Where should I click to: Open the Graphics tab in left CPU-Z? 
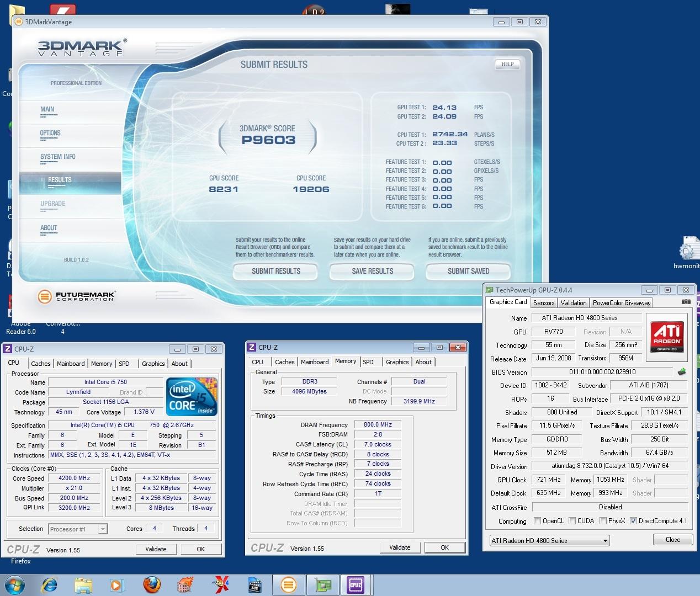pyautogui.click(x=153, y=364)
